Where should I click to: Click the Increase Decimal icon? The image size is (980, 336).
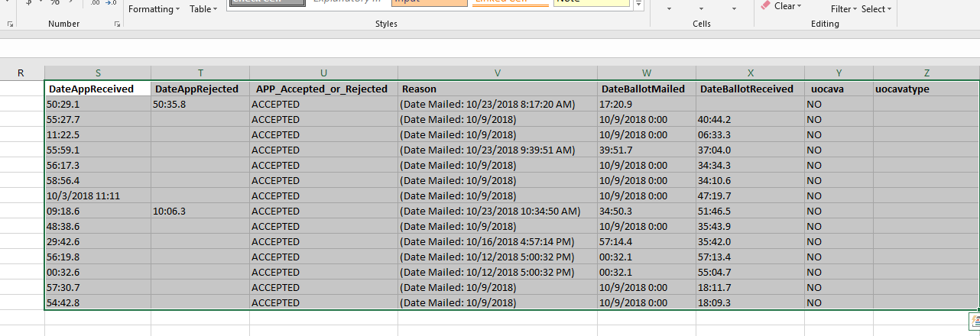(x=96, y=4)
